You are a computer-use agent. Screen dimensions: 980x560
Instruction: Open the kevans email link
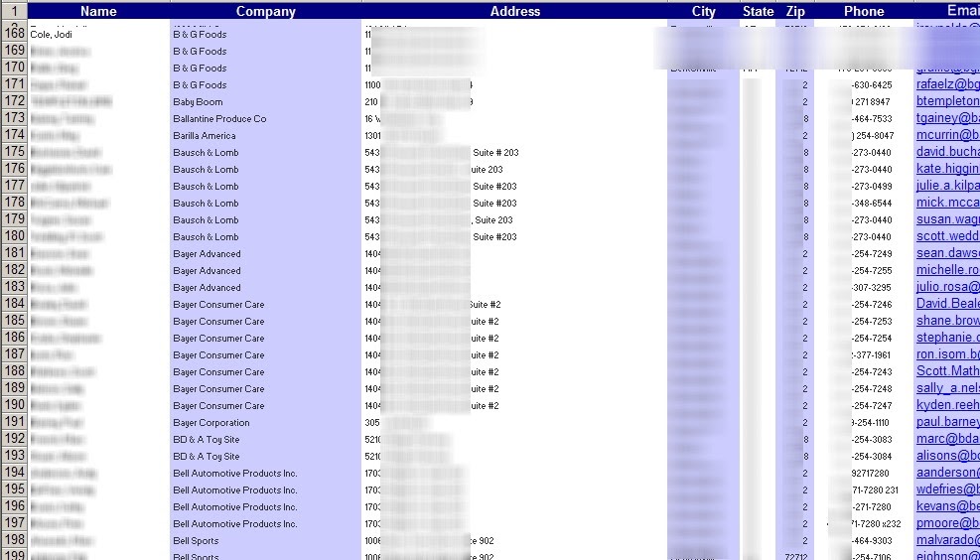tap(947, 506)
